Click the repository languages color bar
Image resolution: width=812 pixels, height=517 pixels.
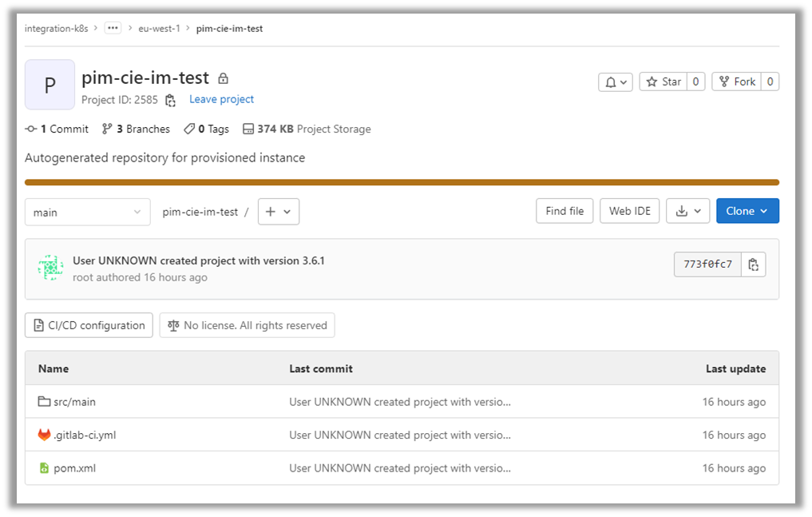click(x=402, y=182)
